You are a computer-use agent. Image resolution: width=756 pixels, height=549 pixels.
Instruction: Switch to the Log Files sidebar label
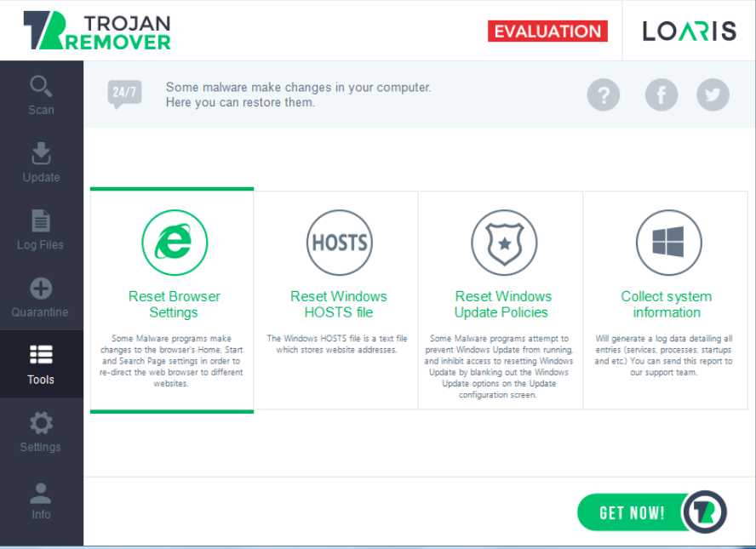click(41, 245)
